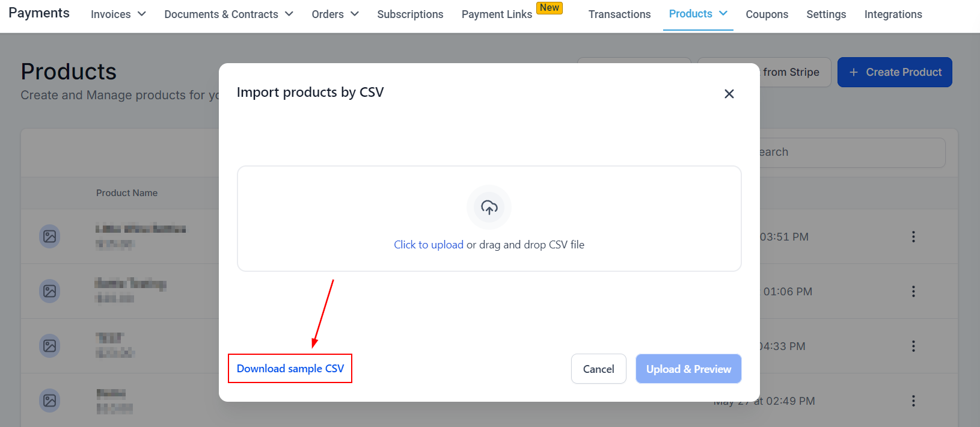Click the Create Product button

pyautogui.click(x=895, y=72)
